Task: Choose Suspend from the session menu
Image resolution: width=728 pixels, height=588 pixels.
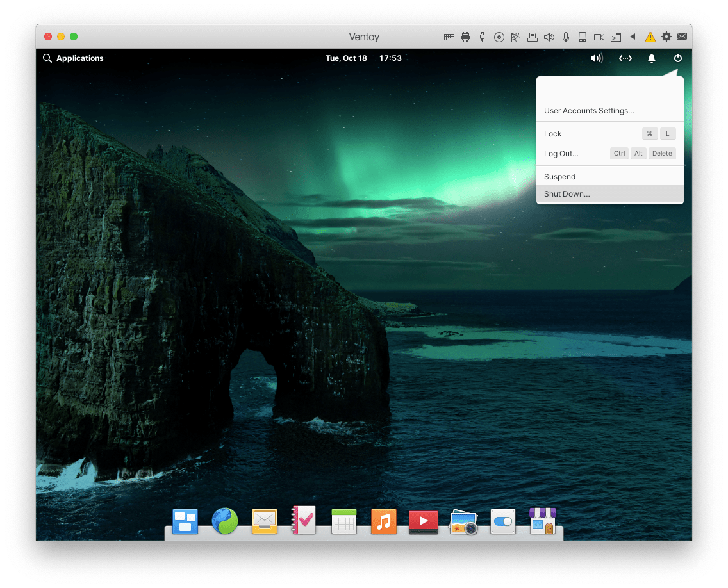Action: coord(560,177)
